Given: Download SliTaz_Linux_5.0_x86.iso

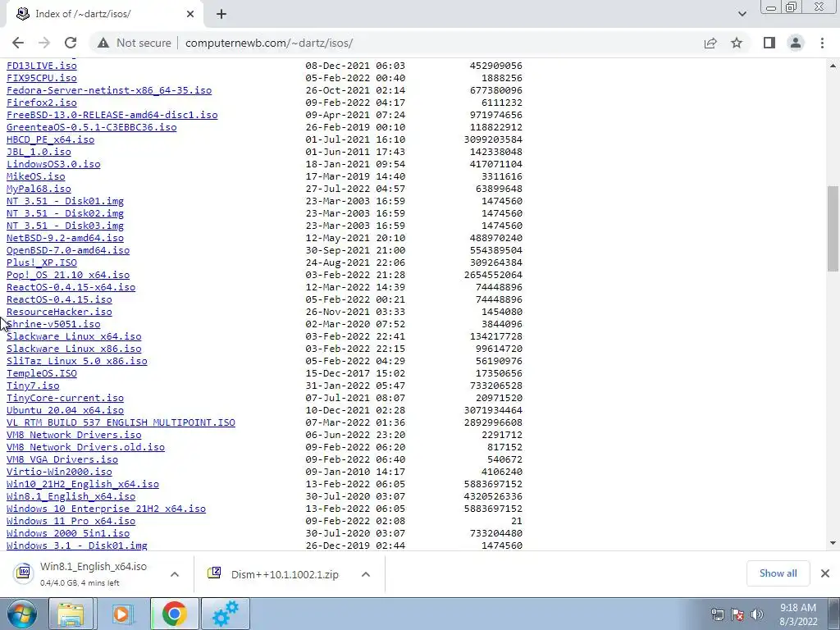Looking at the screenshot, I should tap(76, 361).
